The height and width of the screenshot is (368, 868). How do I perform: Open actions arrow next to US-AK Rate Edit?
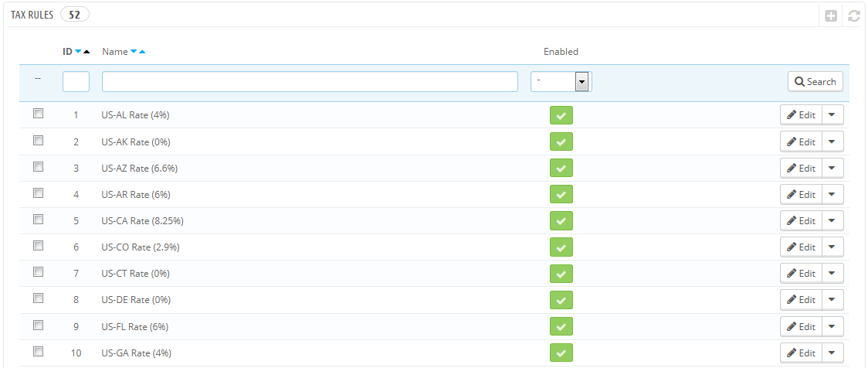832,141
